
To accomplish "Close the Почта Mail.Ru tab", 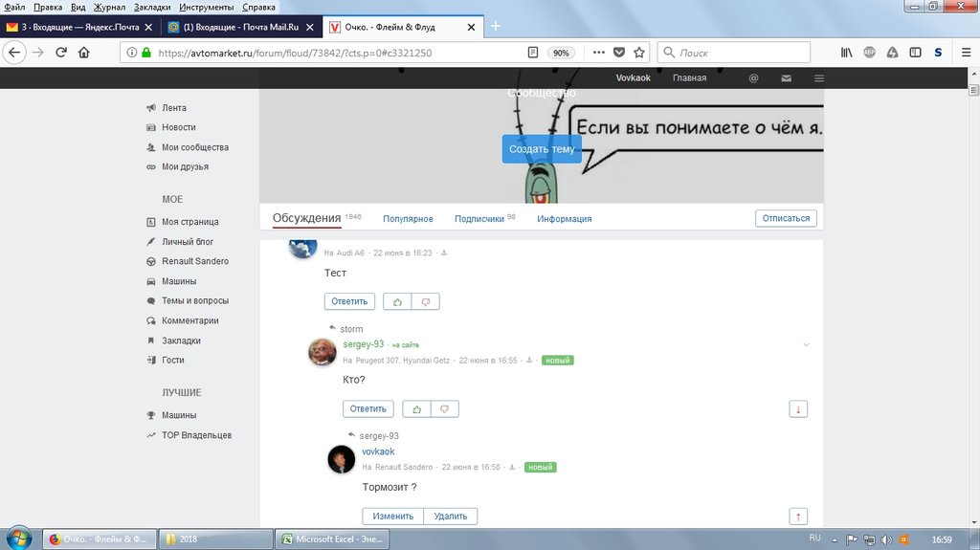I will (x=309, y=27).
